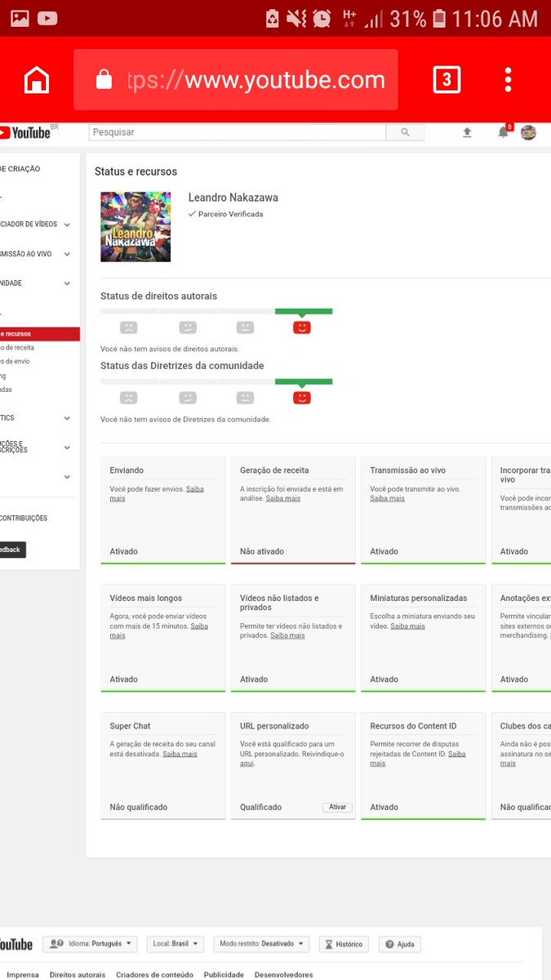Viewport: 551px width, 980px height.
Task: Click the copyright status skeptical face icon
Action: click(x=187, y=327)
